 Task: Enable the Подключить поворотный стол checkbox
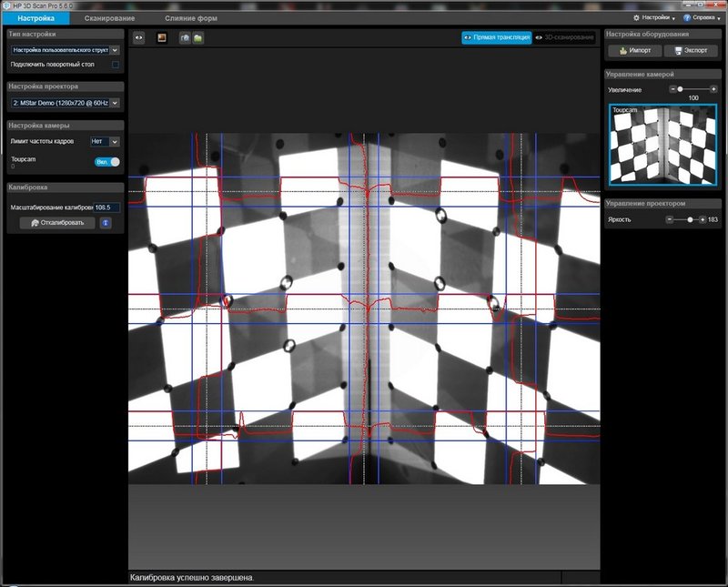(116, 65)
